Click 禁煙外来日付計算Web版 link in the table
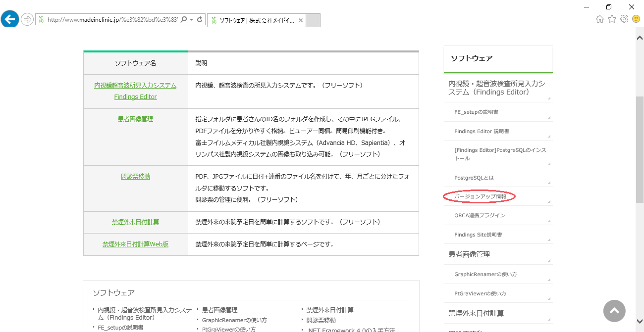The height and width of the screenshot is (332, 644). pyautogui.click(x=135, y=244)
